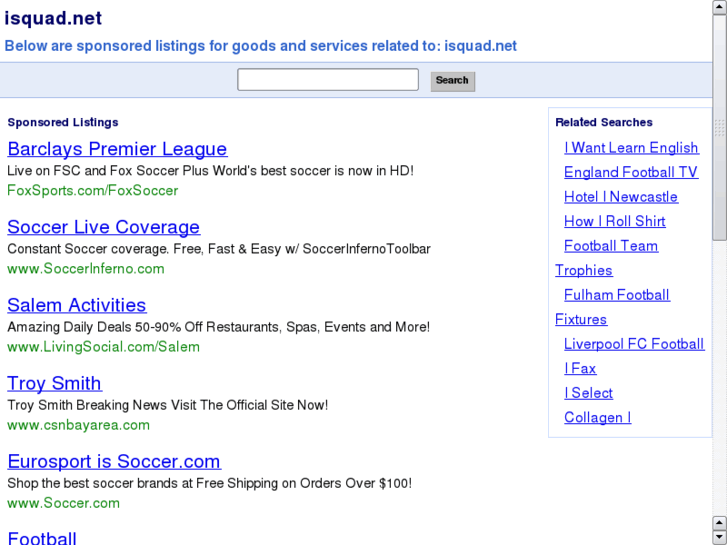Image resolution: width=727 pixels, height=545 pixels.
Task: Open the Trophies related search line
Action: click(x=584, y=271)
